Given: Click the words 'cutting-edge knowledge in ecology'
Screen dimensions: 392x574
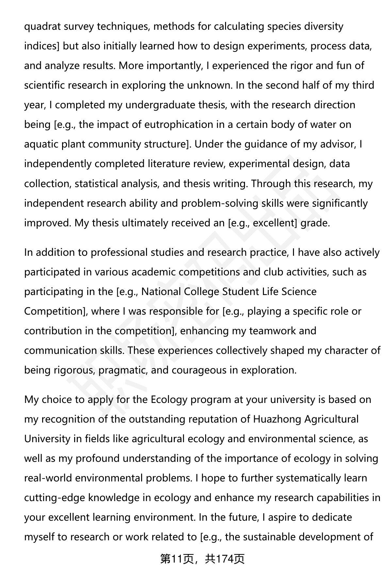Looking at the screenshot, I should click(107, 498).
